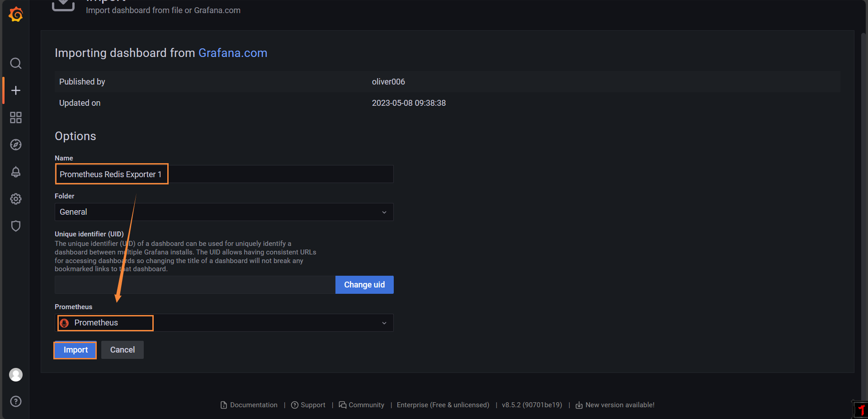Click the Support question icon in footer
The width and height of the screenshot is (868, 419).
coord(295,405)
